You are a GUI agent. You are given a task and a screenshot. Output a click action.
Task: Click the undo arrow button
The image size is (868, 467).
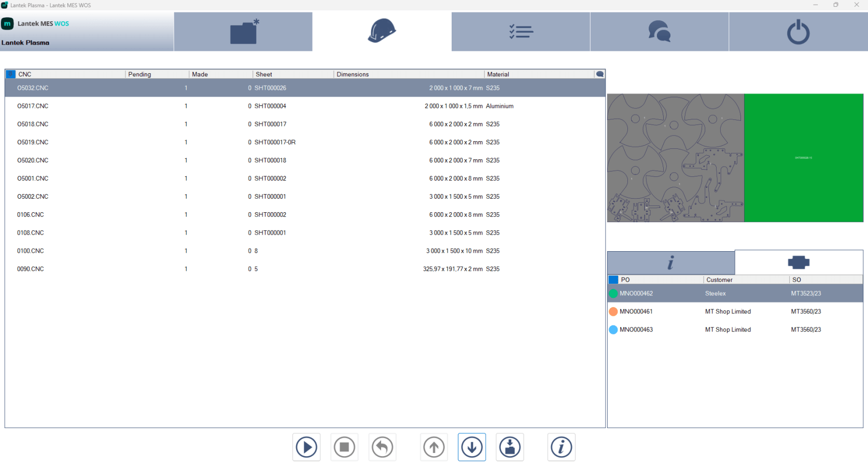click(382, 447)
